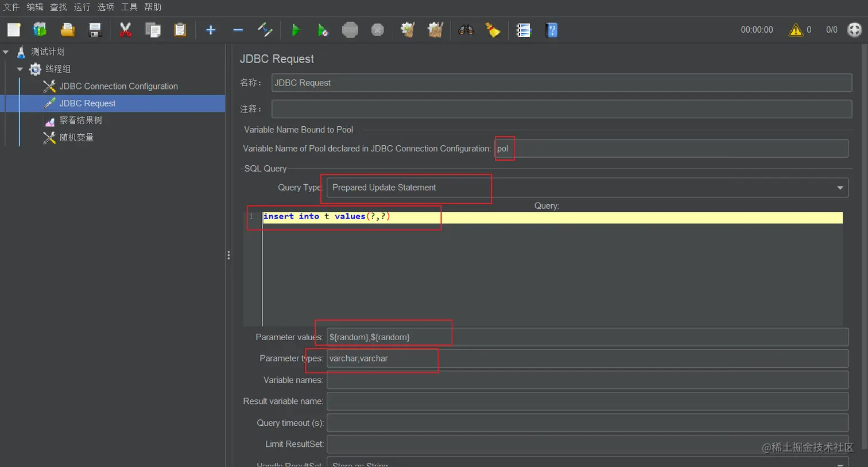
Task: Click the Shutdown icon in toolbar
Action: coord(378,30)
